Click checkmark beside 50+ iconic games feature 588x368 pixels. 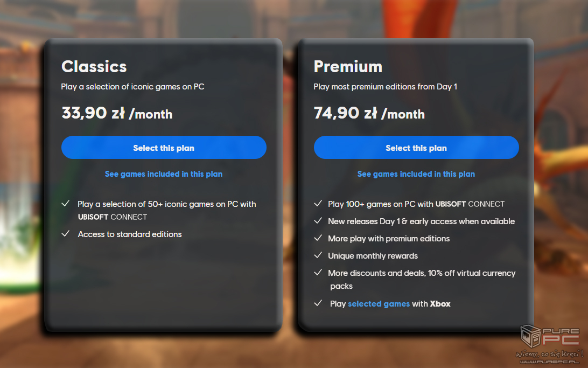[66, 204]
